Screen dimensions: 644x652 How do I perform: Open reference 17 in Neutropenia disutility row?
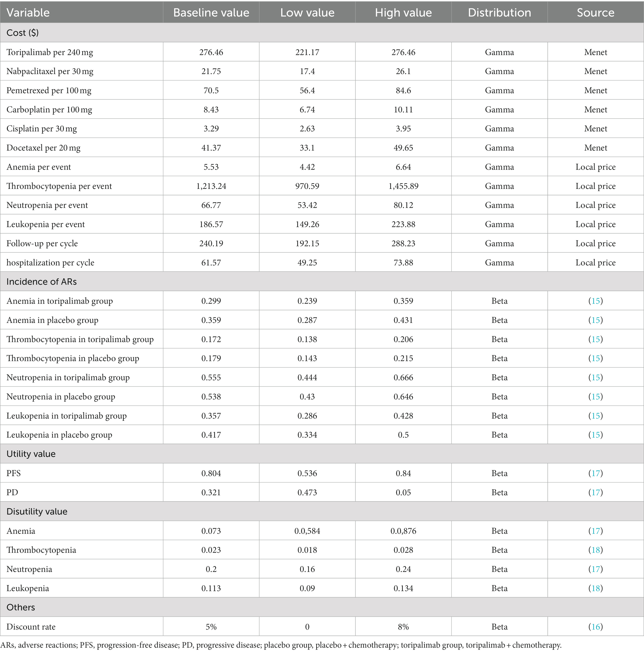tap(596, 569)
